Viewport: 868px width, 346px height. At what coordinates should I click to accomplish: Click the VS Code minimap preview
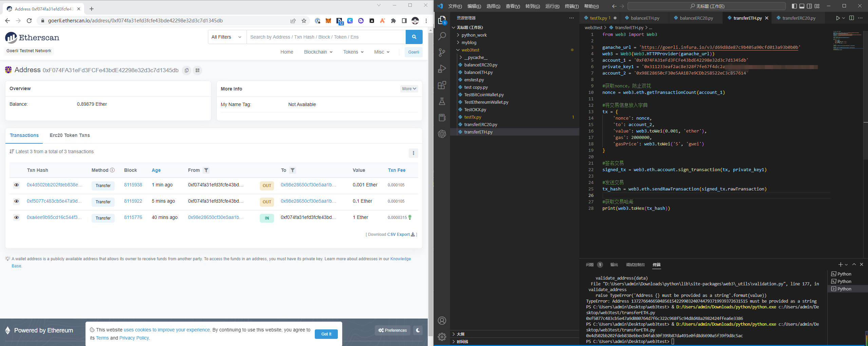click(x=847, y=41)
